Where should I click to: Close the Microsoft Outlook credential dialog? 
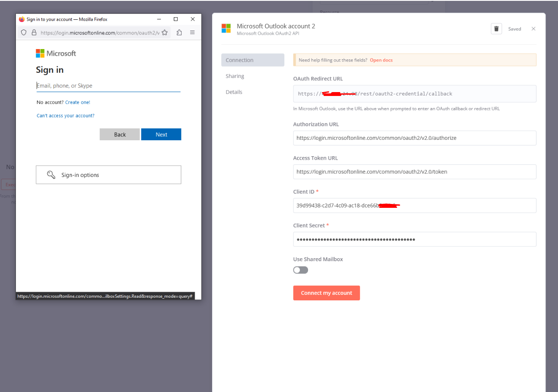coord(533,29)
